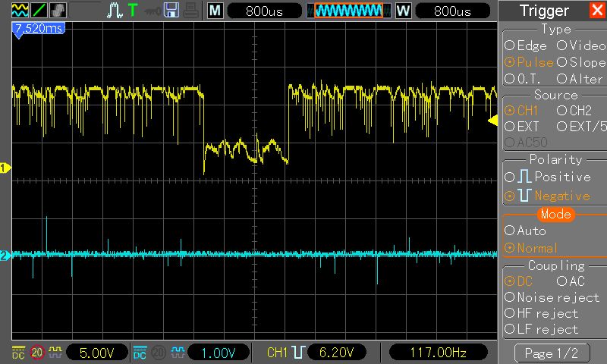607x364 pixels.
Task: Click the pulse trigger waveform icon
Action: click(115, 11)
